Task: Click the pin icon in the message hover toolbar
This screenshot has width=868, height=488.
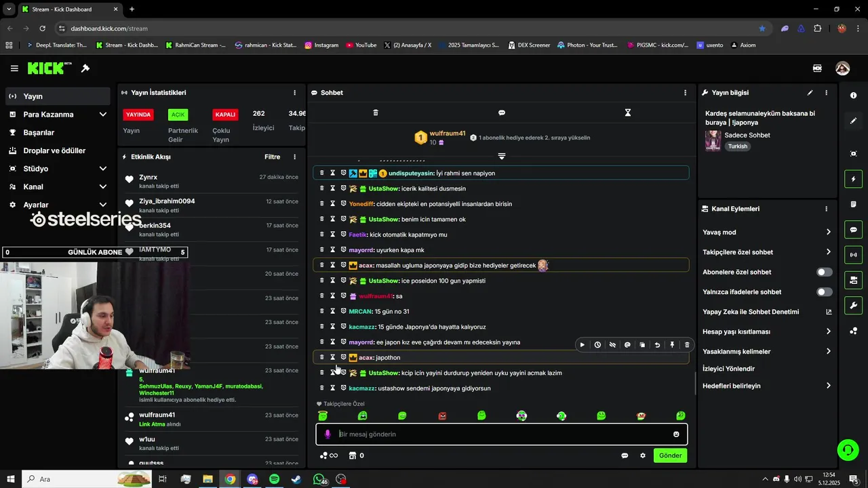Action: pos(672,345)
